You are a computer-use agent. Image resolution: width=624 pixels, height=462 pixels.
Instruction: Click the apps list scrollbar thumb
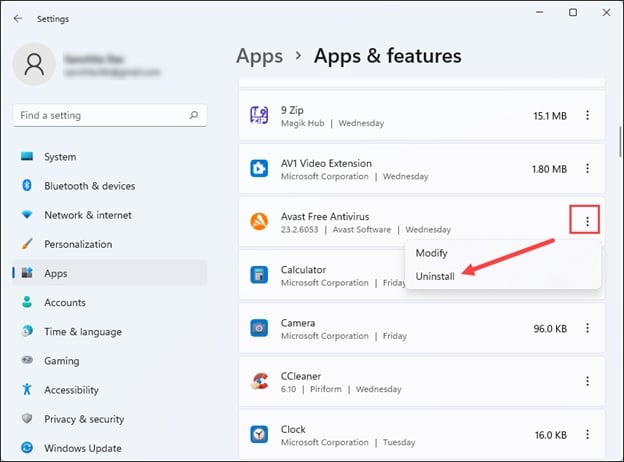coord(620,142)
